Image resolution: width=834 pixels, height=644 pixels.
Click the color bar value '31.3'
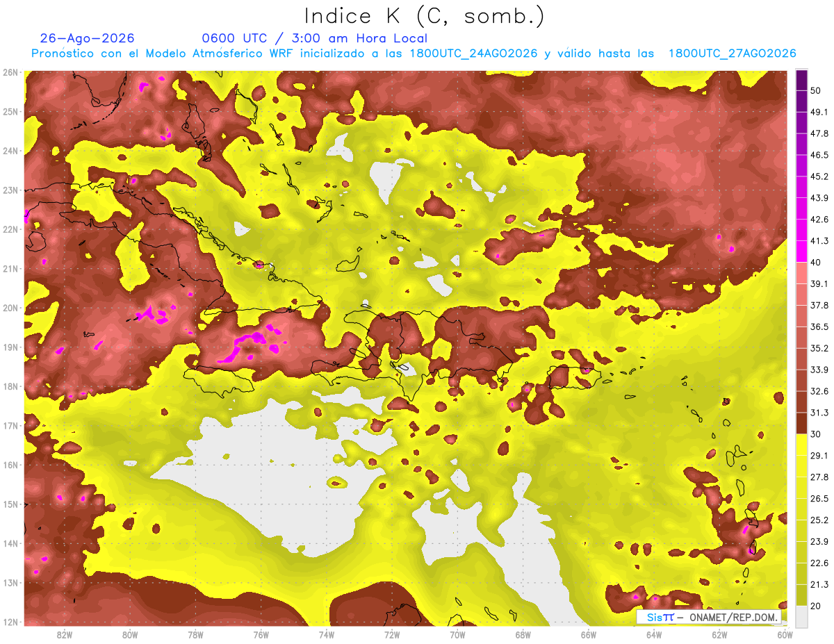(819, 413)
